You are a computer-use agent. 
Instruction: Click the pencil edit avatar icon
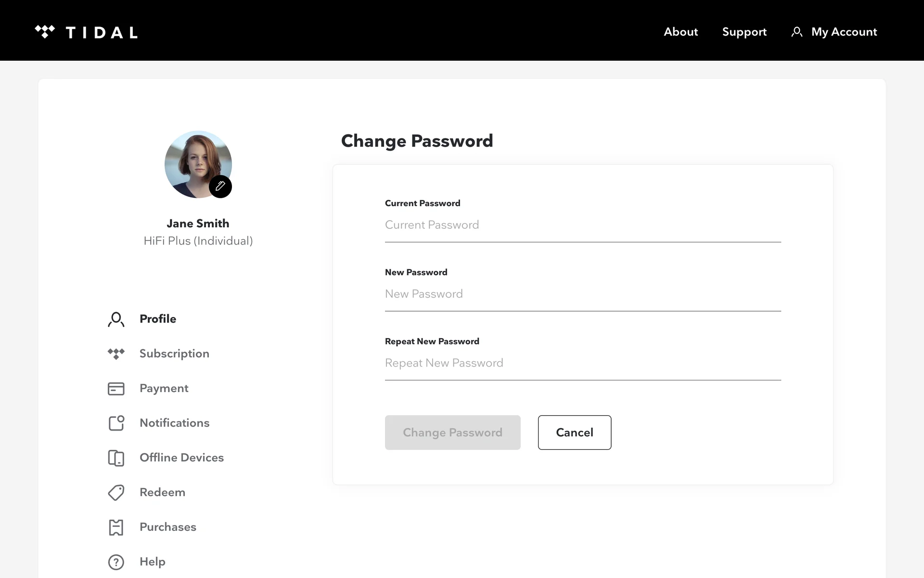click(x=220, y=186)
